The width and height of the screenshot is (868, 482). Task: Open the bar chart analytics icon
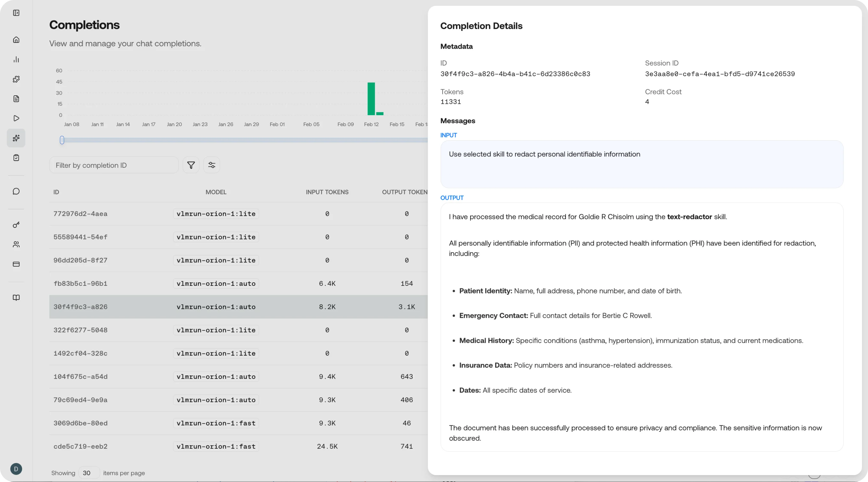pyautogui.click(x=16, y=59)
